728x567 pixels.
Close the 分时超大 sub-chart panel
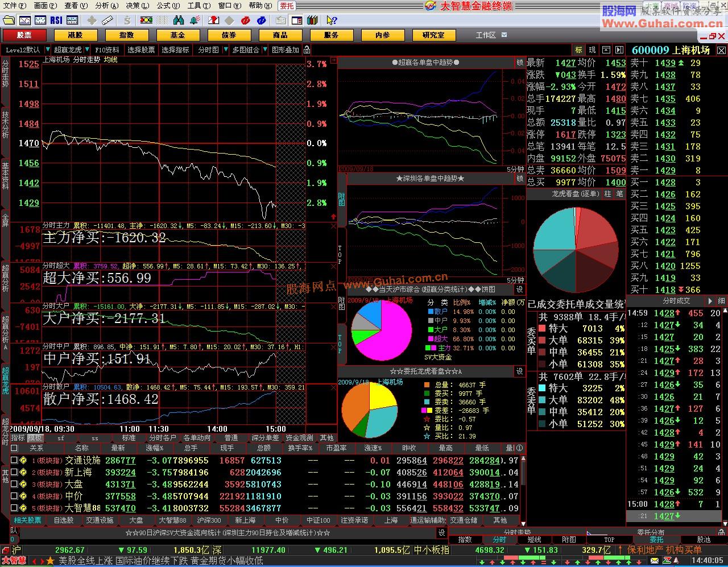coord(333,266)
